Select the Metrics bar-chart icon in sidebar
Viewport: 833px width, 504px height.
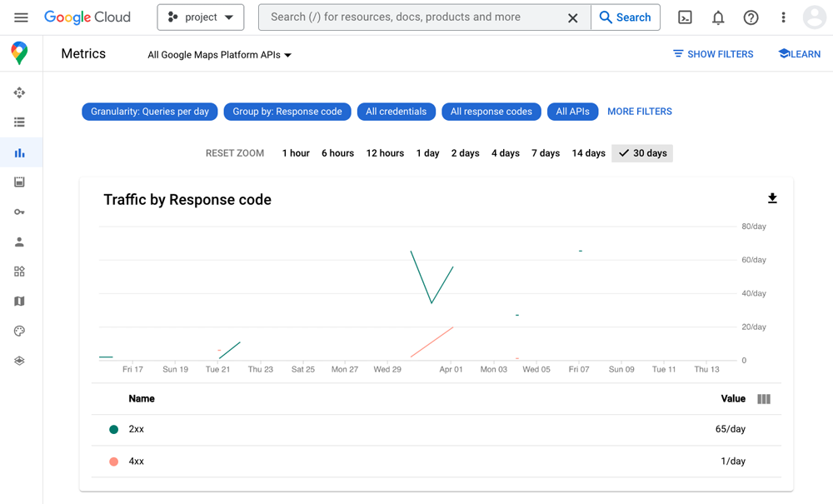[x=21, y=152]
